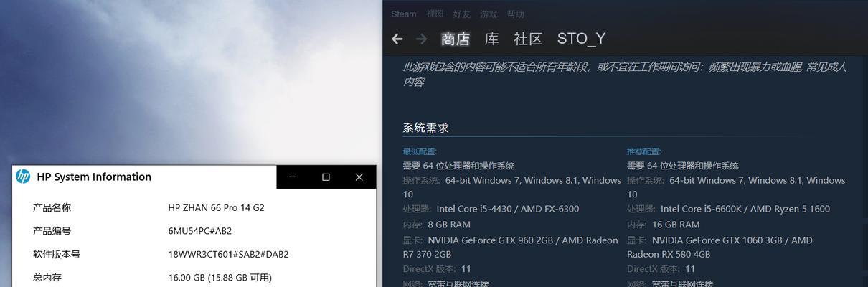868x287 pixels.
Task: Click the product number 6MU54PC#AB2
Action: coord(199,231)
